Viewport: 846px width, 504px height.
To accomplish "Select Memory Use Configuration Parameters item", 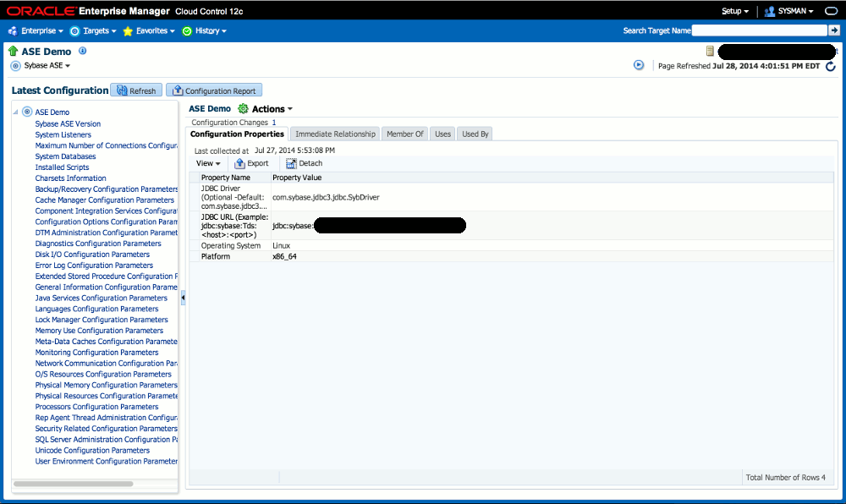I will coord(99,331).
